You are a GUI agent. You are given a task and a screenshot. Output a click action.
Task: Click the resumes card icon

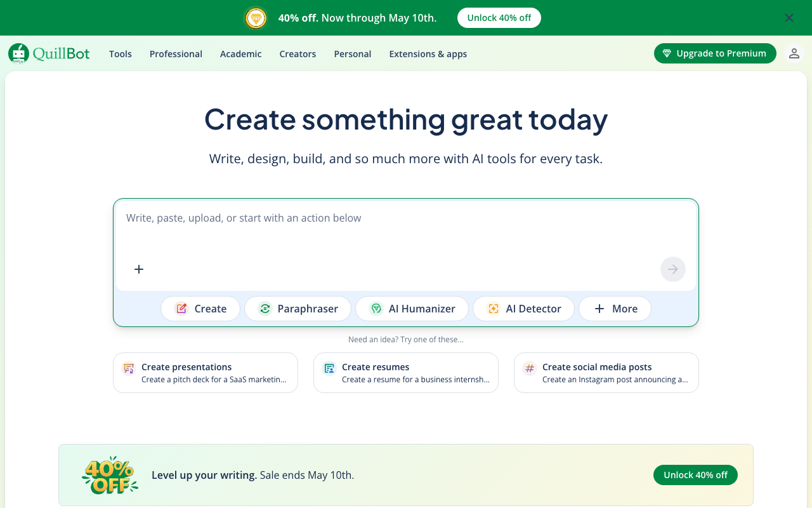[329, 368]
